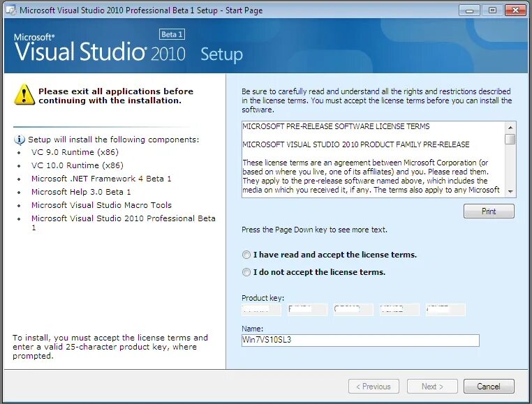The image size is (532, 404).
Task: Click the < Previous button
Action: point(374,387)
